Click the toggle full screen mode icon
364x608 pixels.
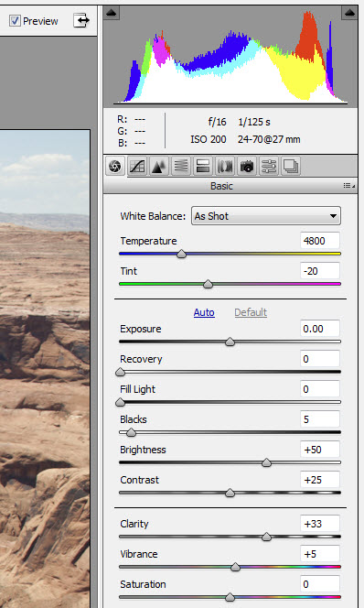pyautogui.click(x=81, y=20)
